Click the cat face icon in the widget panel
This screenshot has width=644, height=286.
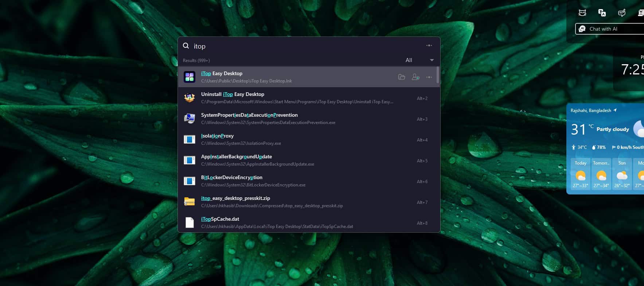click(582, 13)
